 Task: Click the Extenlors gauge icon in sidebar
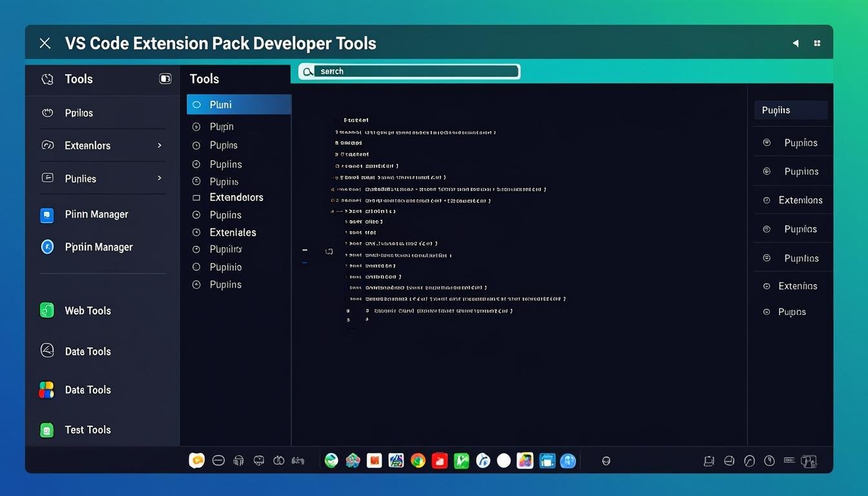[47, 145]
